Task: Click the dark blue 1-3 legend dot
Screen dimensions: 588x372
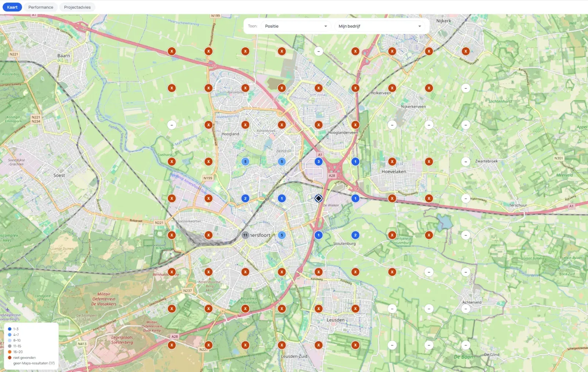Action: tap(10, 329)
